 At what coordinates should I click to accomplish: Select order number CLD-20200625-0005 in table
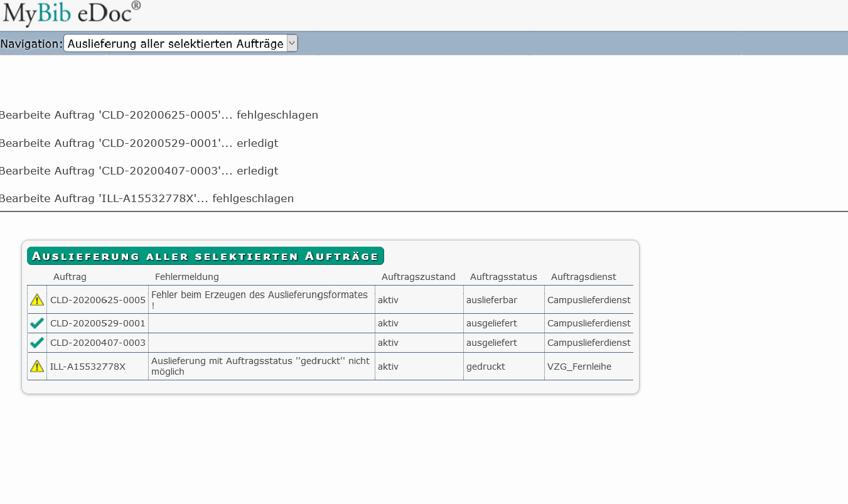(x=98, y=300)
